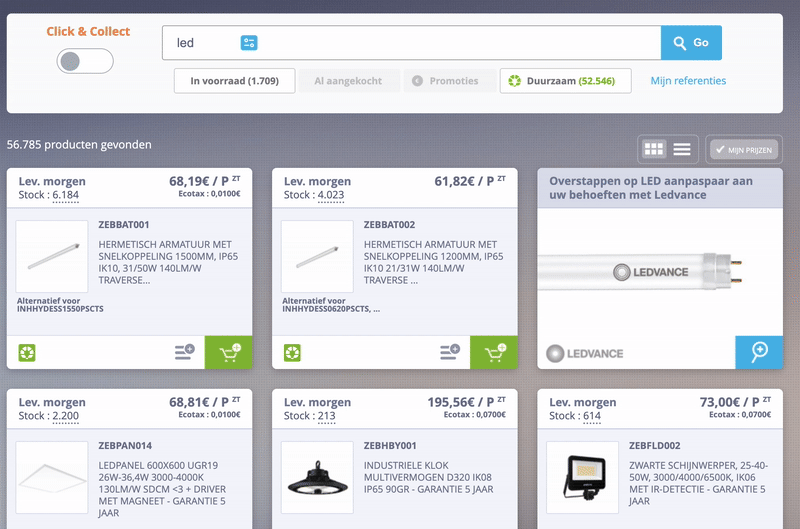800x529 pixels.
Task: Open the Mijn referenties link
Action: click(x=688, y=81)
